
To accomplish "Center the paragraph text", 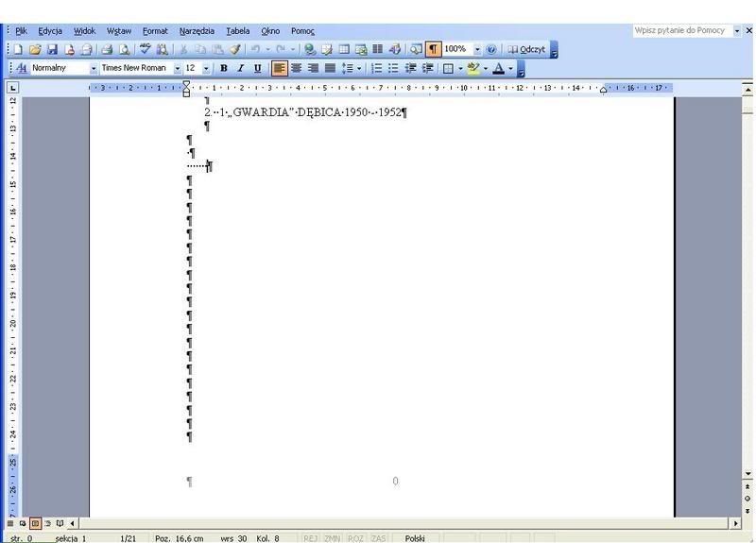I will coord(296,68).
